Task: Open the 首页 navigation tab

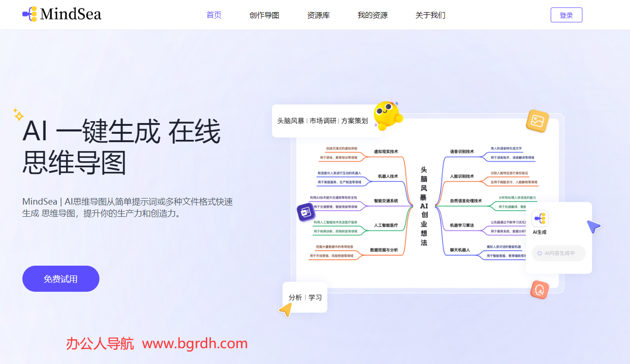Action: point(214,15)
